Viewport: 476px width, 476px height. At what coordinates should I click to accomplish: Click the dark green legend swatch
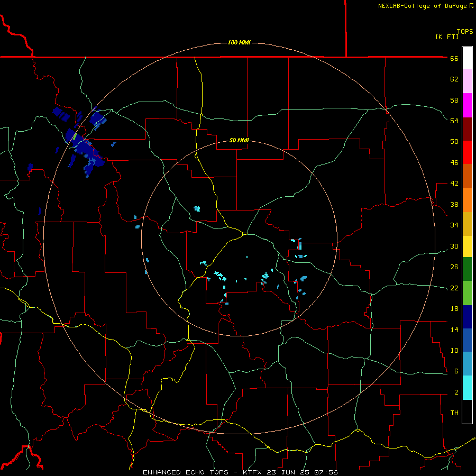[x=467, y=269]
